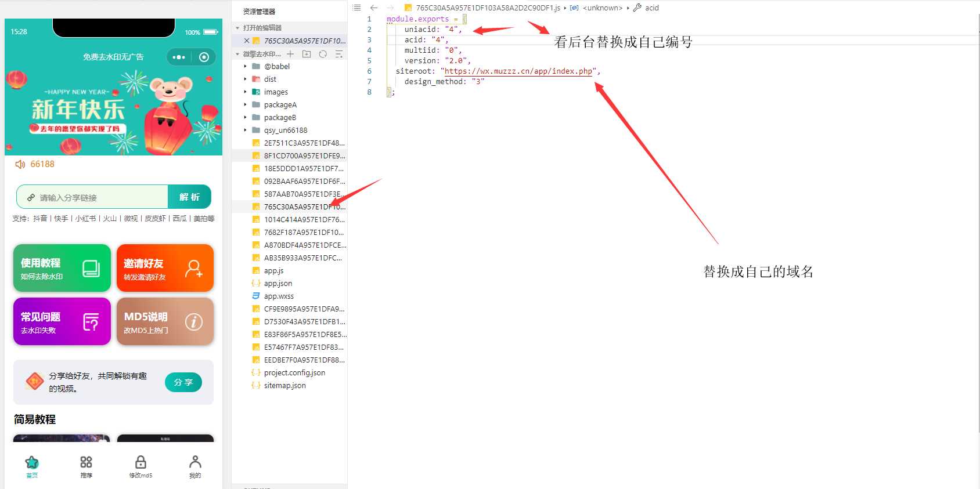This screenshot has height=489, width=980.
Task: Click the new file plus icon in explorer
Action: pos(290,54)
